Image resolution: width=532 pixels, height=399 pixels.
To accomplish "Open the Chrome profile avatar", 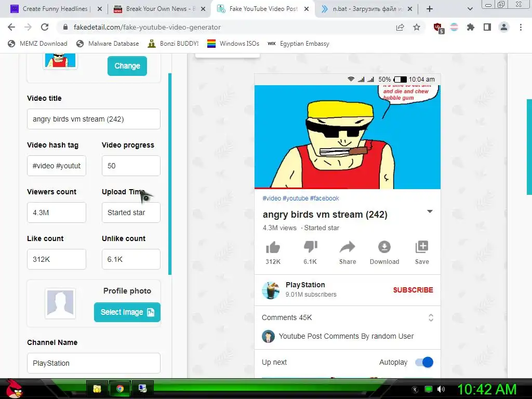I will [504, 27].
